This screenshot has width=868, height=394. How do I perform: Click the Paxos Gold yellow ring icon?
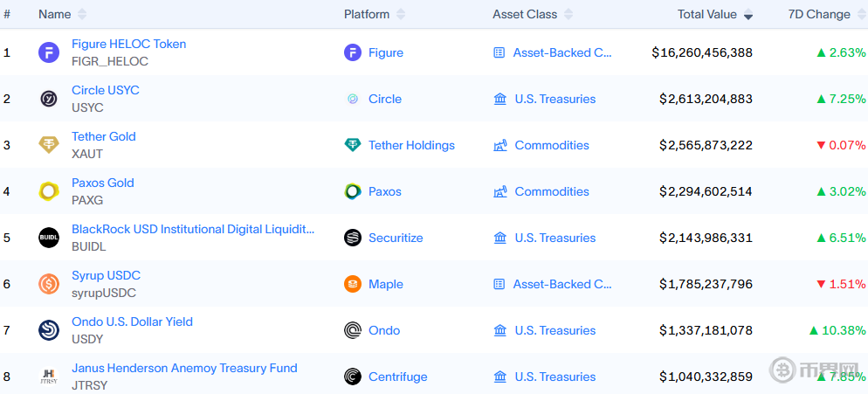click(x=49, y=191)
